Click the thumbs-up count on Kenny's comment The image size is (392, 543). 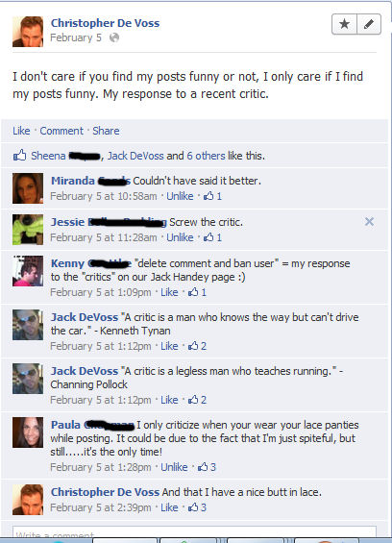point(197,292)
